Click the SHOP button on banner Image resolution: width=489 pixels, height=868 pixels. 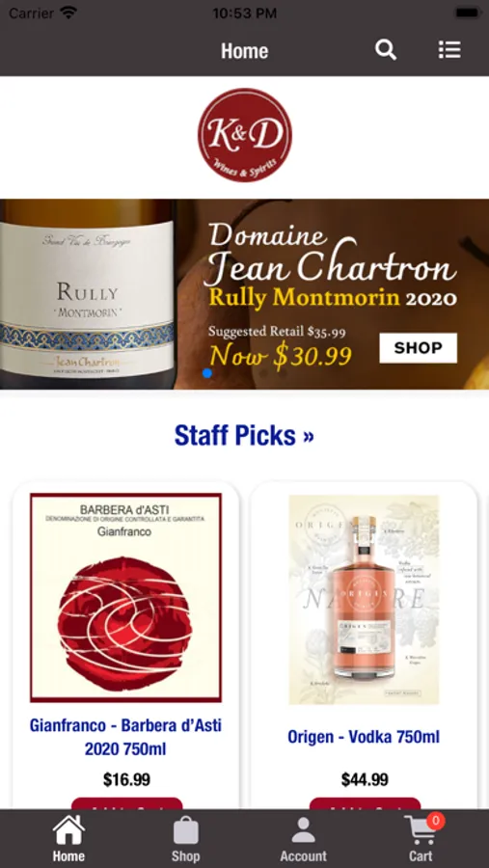tap(419, 348)
